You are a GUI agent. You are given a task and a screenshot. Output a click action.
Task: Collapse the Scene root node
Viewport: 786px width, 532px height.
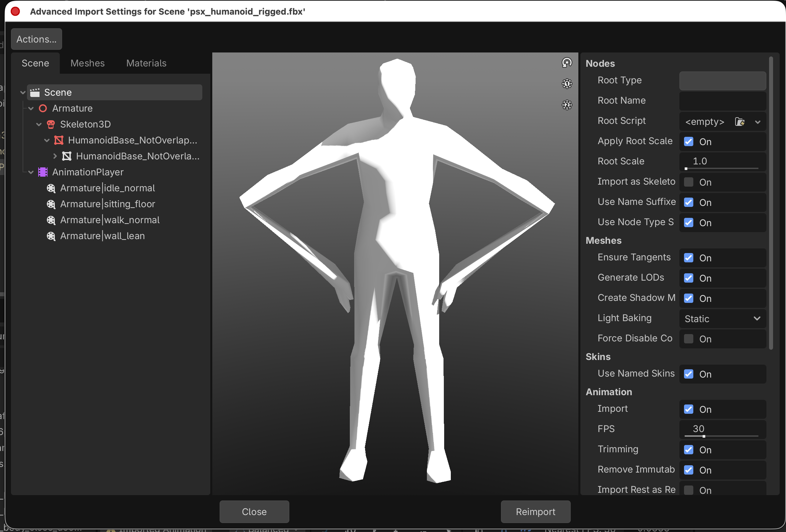pyautogui.click(x=23, y=92)
